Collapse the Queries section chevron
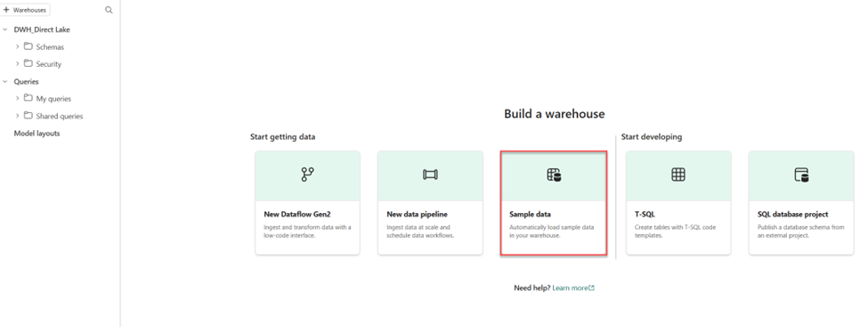 [5, 81]
